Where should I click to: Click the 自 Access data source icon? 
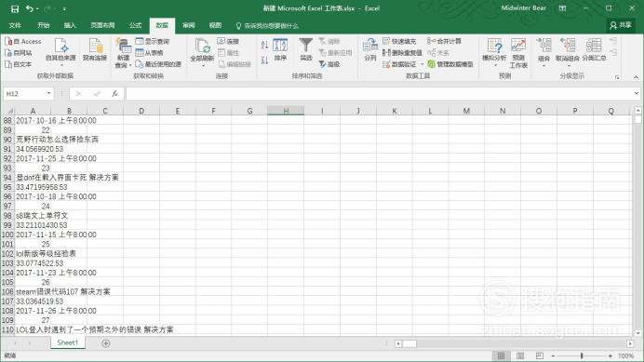click(x=22, y=42)
